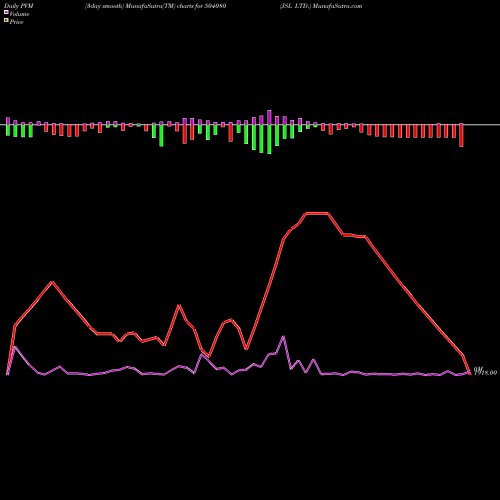Click the last red bar on the right of histogram
Image resolution: width=500 pixels, height=500 pixels.
tap(461, 135)
